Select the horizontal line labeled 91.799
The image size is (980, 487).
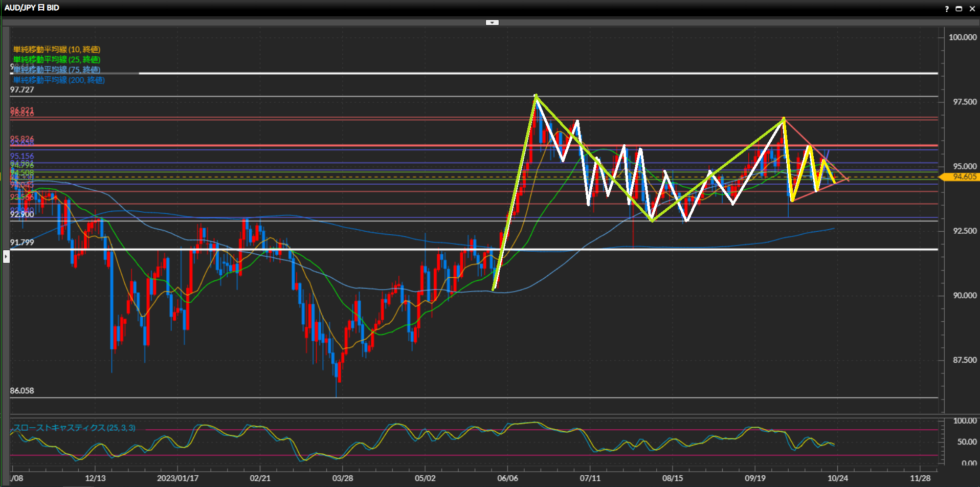[460, 250]
